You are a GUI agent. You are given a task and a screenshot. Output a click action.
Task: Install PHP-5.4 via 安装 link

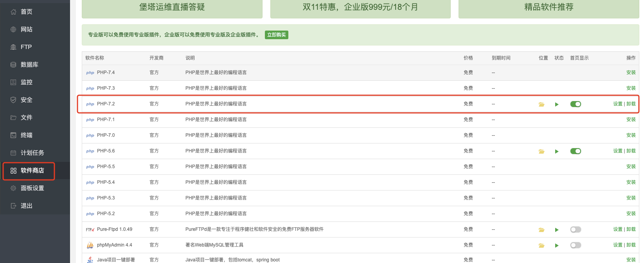631,182
